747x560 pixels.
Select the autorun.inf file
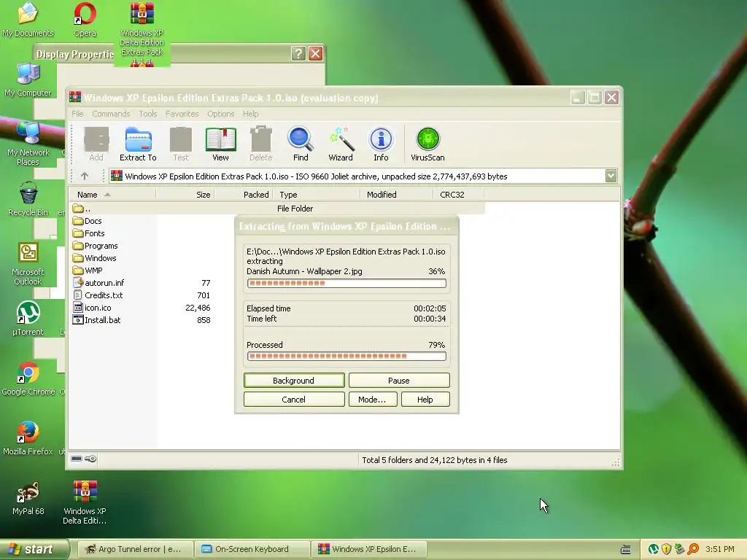(x=98, y=283)
